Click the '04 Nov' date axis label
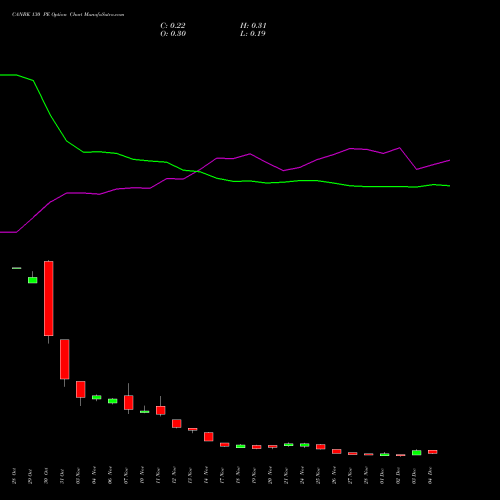This screenshot has width=500, height=500. click(94, 475)
